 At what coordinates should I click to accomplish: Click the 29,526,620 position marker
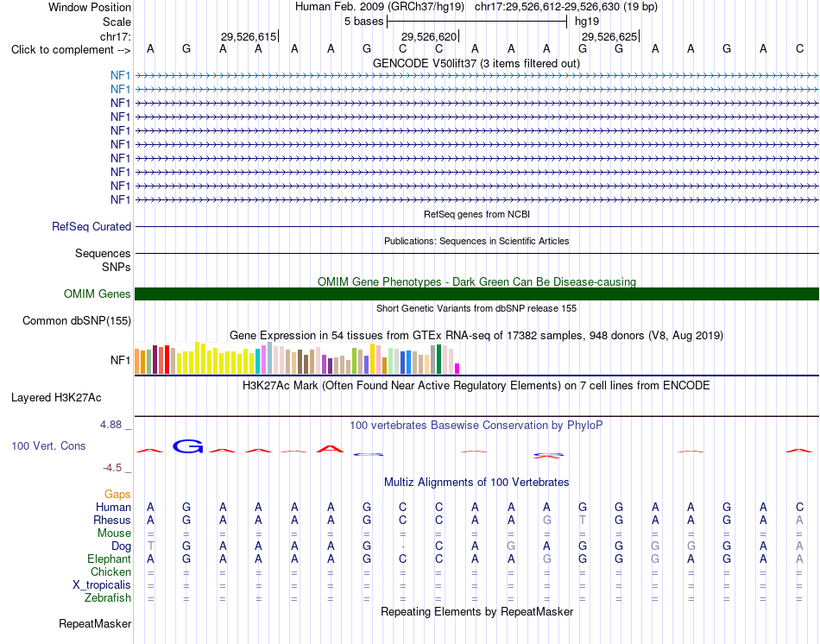pyautogui.click(x=429, y=36)
